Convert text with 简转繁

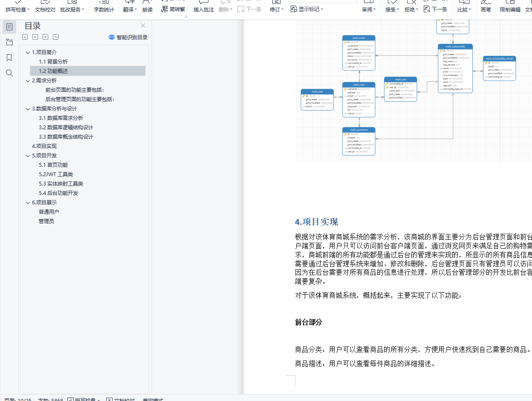[x=173, y=9]
